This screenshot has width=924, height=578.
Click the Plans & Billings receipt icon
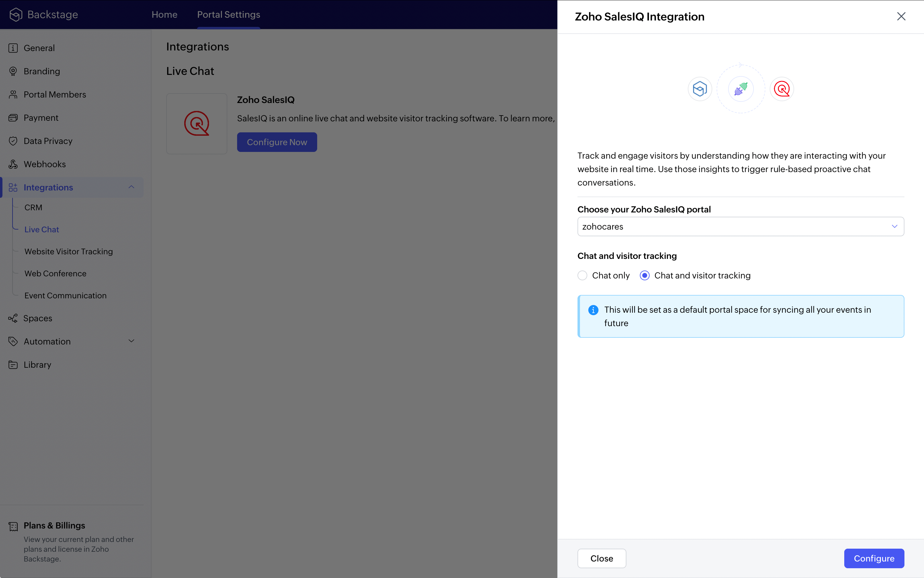pyautogui.click(x=13, y=526)
